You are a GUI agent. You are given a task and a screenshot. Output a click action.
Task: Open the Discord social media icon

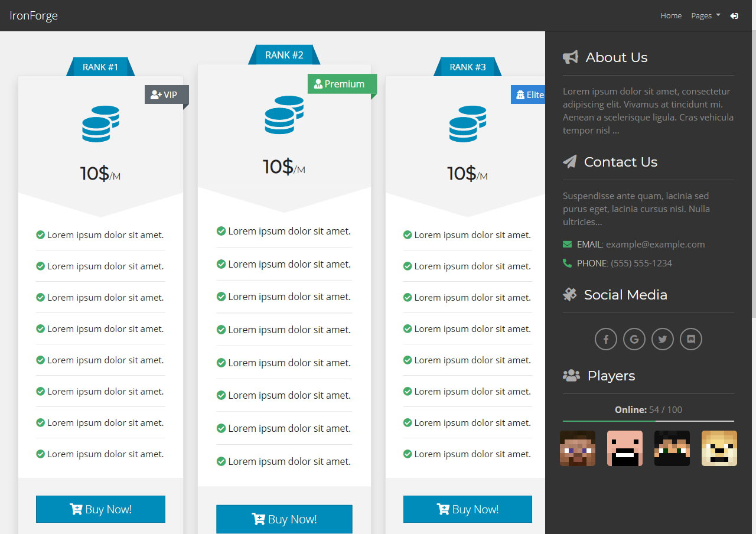pyautogui.click(x=690, y=339)
